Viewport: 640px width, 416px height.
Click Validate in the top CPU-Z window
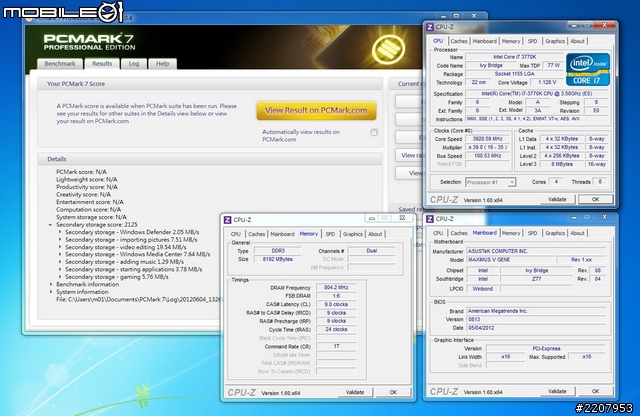[x=557, y=200]
